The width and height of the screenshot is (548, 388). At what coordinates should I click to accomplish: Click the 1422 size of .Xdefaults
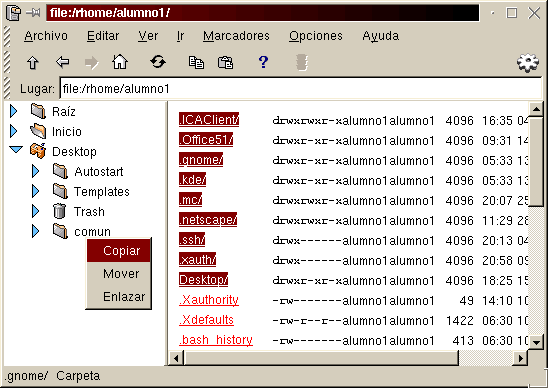pos(460,320)
